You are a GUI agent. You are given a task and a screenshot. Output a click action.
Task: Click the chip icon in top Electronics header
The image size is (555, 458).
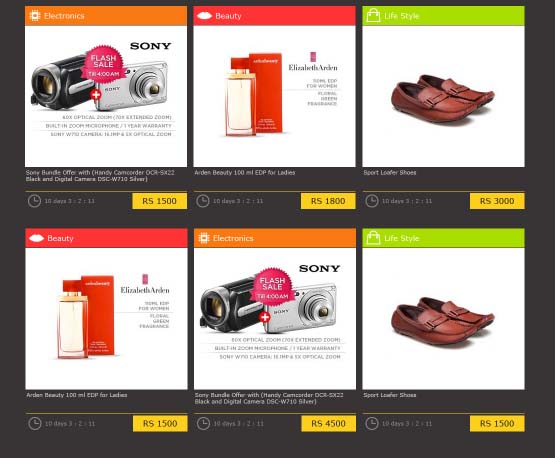35,16
